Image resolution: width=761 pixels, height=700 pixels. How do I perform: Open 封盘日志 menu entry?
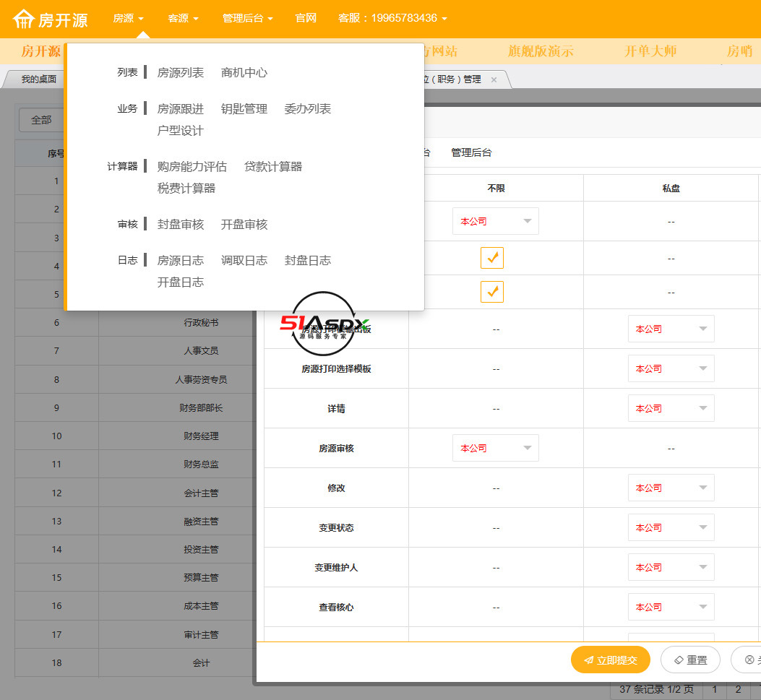tap(308, 261)
